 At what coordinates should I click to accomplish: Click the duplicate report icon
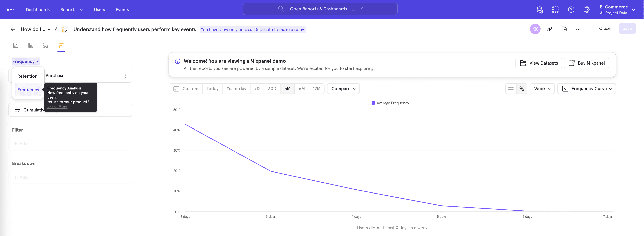(x=564, y=29)
